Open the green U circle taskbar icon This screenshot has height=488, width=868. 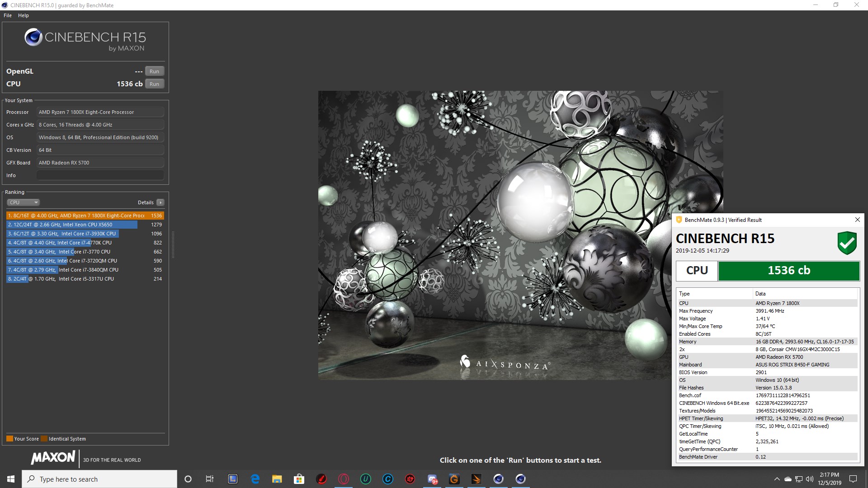tap(366, 479)
